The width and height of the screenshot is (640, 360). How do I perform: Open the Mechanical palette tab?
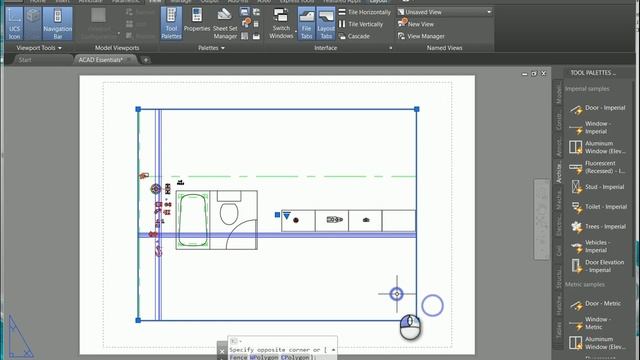point(558,199)
